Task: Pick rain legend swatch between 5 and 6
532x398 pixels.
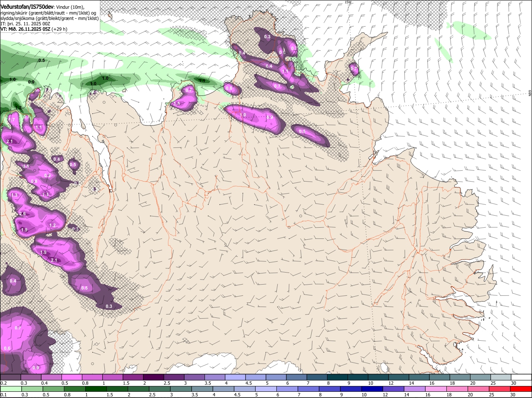Action: (x=266, y=389)
